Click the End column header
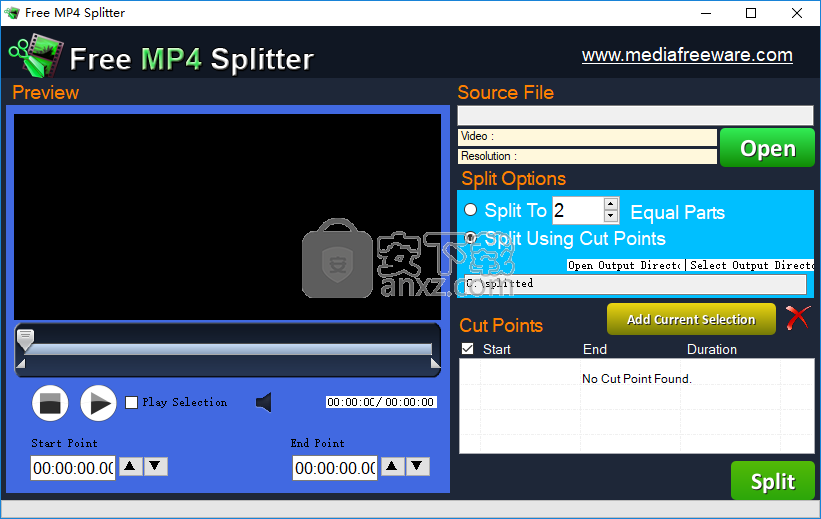The width and height of the screenshot is (821, 519). [x=595, y=349]
